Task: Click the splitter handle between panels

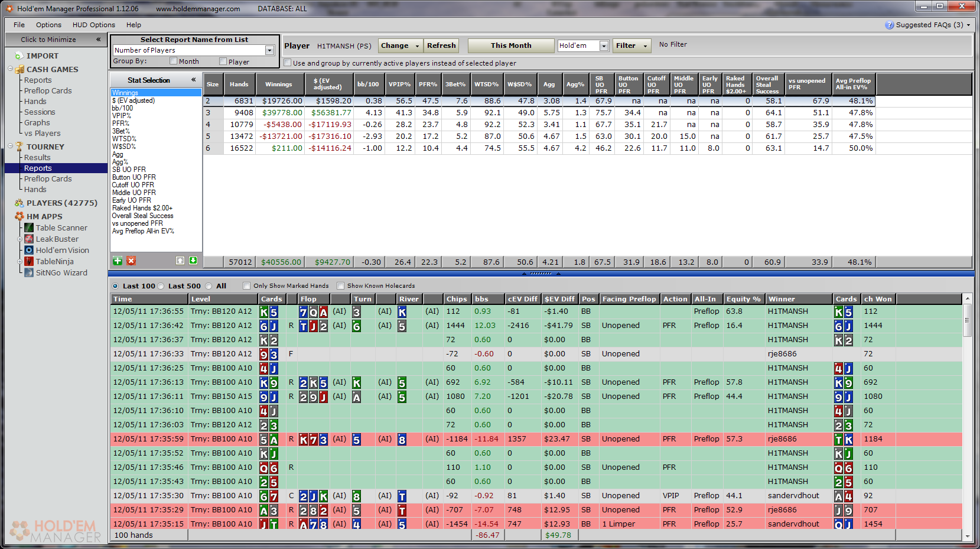Action: pos(541,274)
